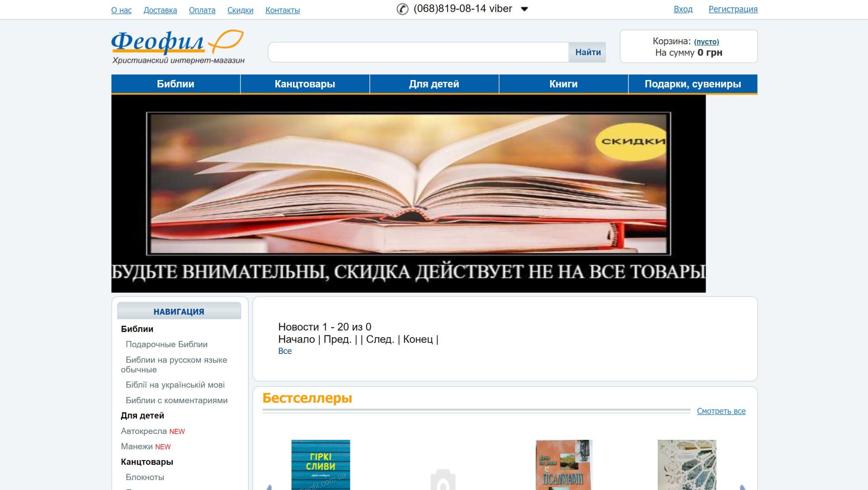Open Автокресла NEW category
The width and height of the screenshot is (868, 490).
153,431
